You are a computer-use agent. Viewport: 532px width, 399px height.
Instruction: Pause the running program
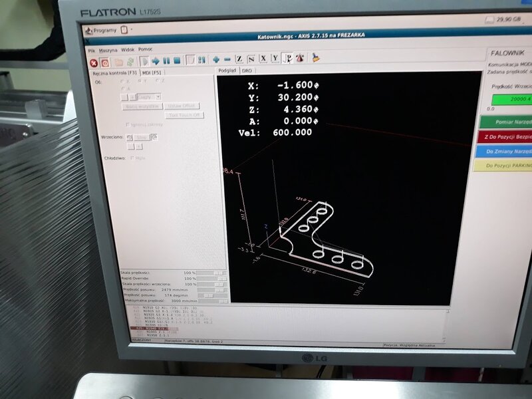tap(166, 61)
